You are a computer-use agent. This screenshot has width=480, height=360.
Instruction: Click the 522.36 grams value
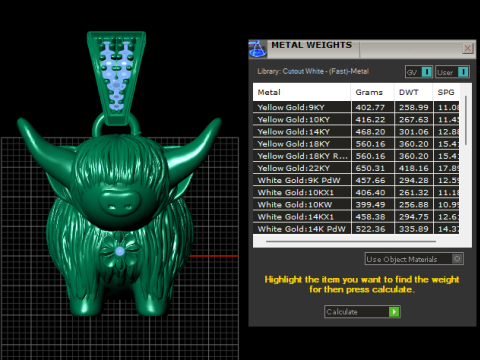pos(370,229)
